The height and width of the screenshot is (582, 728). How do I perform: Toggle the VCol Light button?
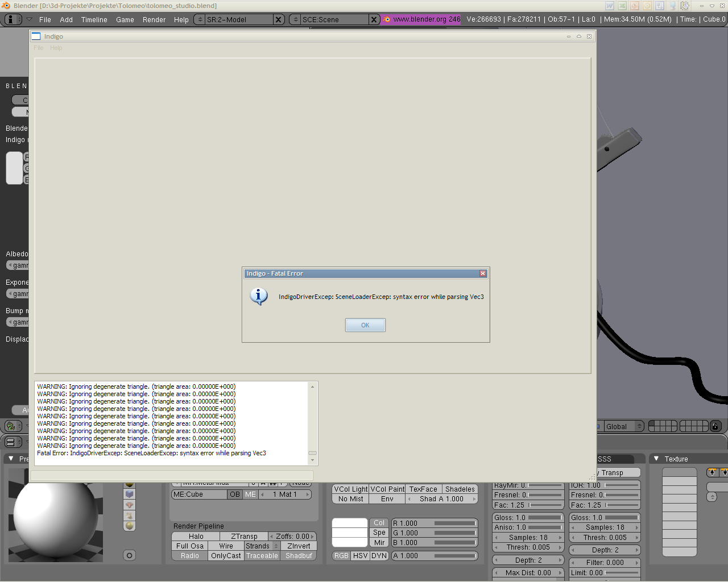pyautogui.click(x=351, y=489)
